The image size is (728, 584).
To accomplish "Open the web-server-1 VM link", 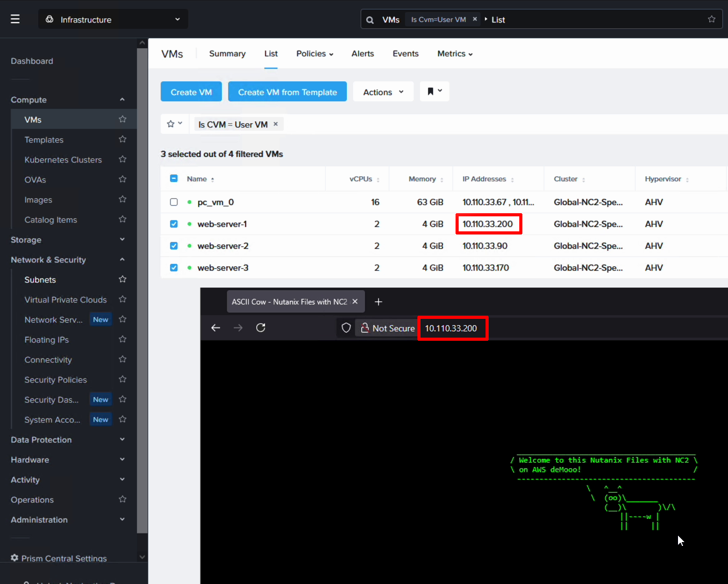I will click(222, 224).
